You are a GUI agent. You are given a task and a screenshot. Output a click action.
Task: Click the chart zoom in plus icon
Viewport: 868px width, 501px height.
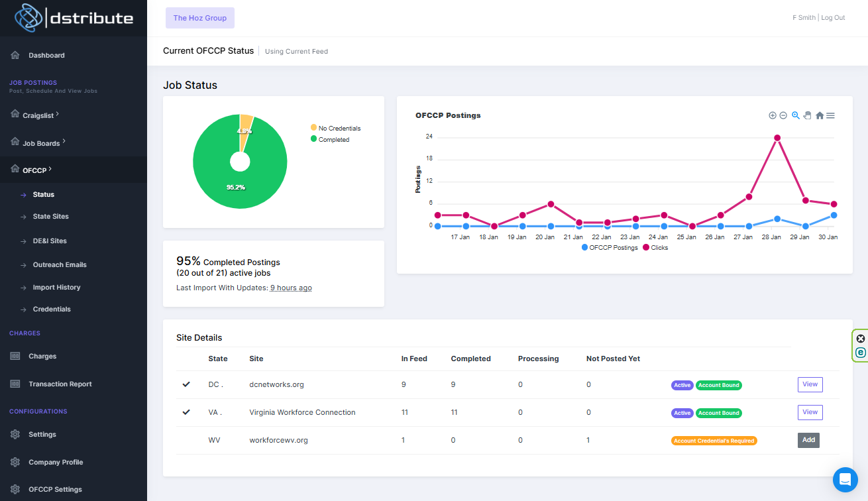pos(773,115)
